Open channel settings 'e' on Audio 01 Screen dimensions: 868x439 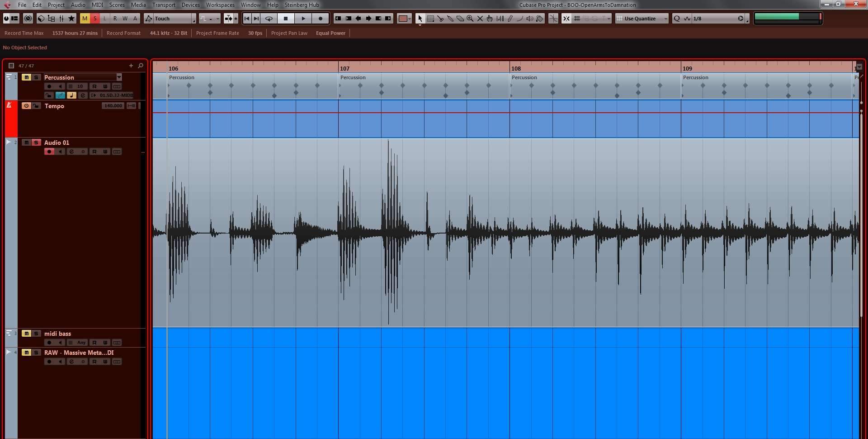click(71, 152)
